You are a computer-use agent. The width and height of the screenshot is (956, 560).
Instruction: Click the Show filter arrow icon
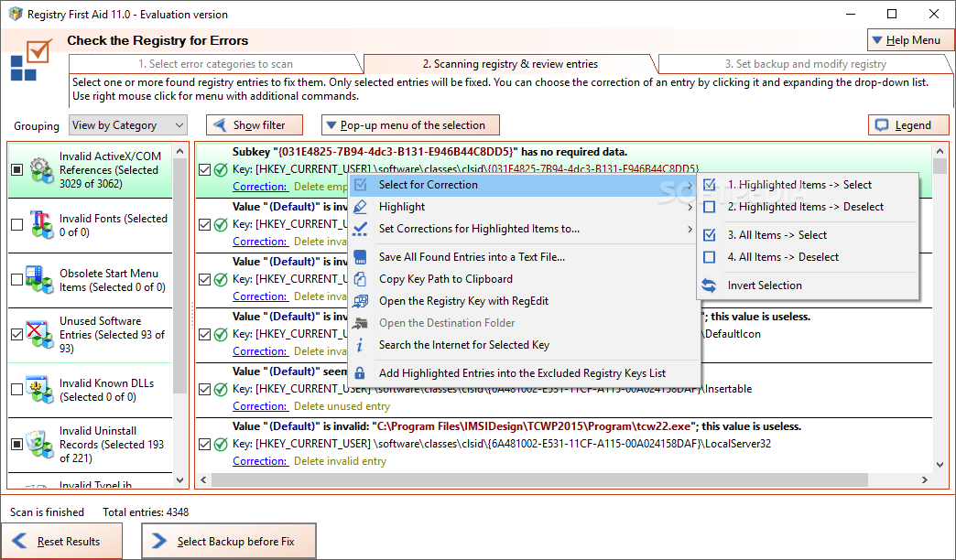click(x=219, y=125)
